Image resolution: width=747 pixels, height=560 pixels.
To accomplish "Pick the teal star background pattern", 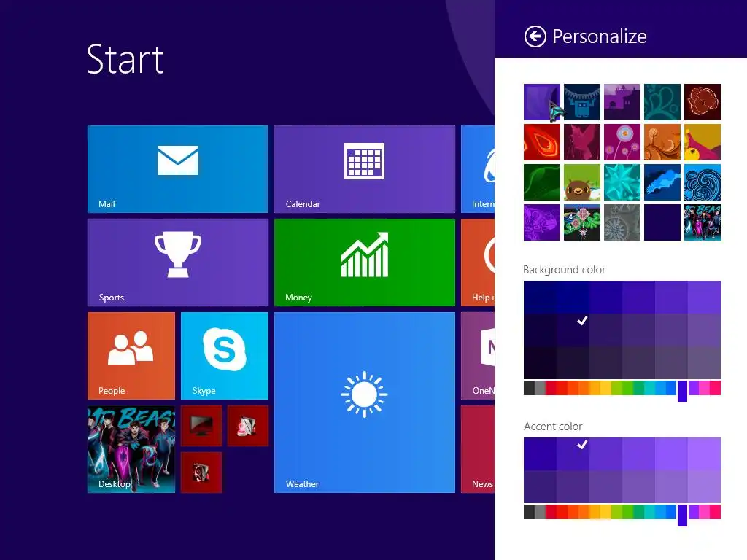I will coord(622,182).
